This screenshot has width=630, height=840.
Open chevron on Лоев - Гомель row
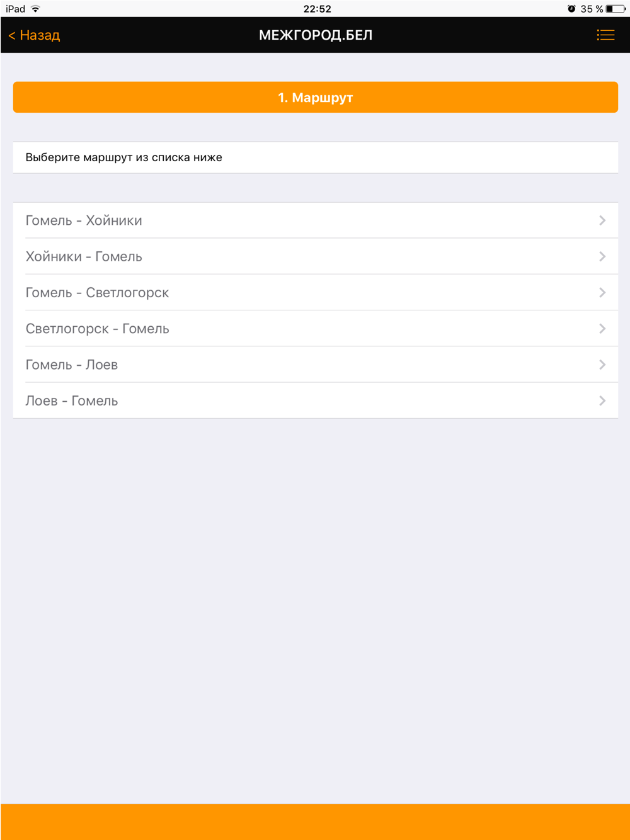coord(602,400)
